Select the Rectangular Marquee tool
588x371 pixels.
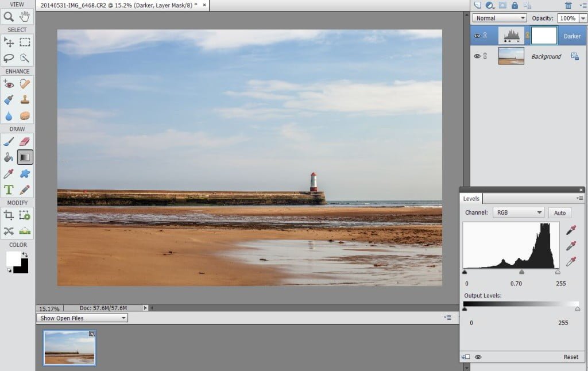(25, 42)
